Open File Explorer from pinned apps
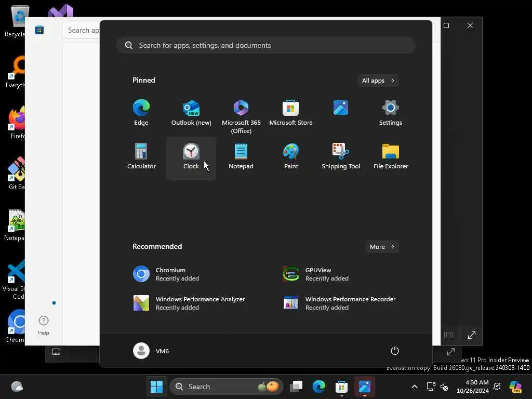The width and height of the screenshot is (532, 399). click(391, 156)
